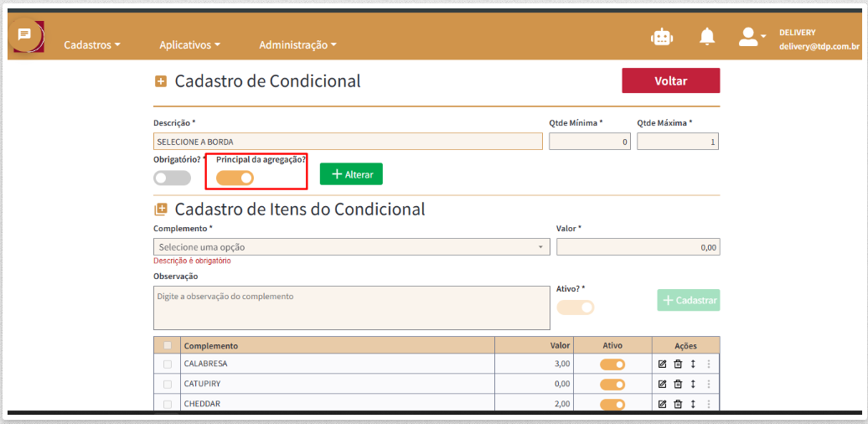Delete the CATUPIRY row
This screenshot has height=424, width=868.
[678, 384]
